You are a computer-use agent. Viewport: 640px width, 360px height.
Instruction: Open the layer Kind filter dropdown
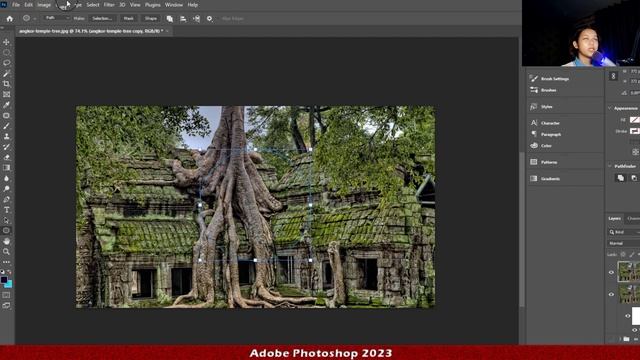pos(624,232)
